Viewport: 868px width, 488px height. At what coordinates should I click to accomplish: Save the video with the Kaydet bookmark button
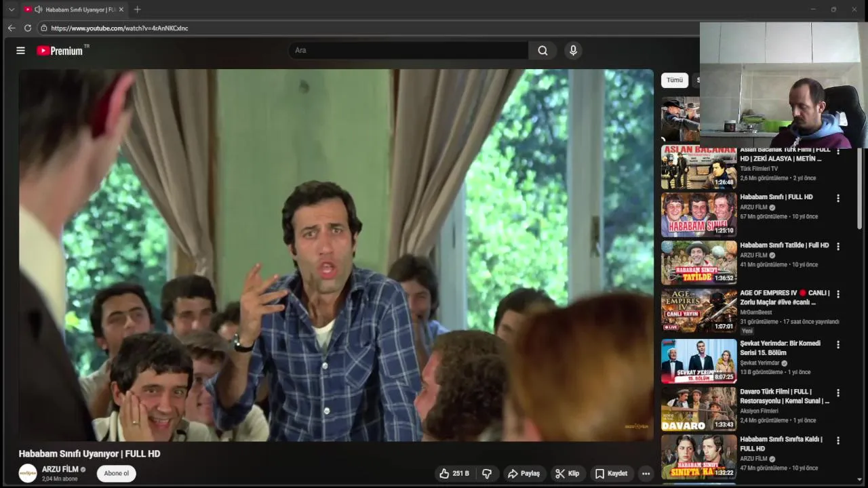pos(611,474)
